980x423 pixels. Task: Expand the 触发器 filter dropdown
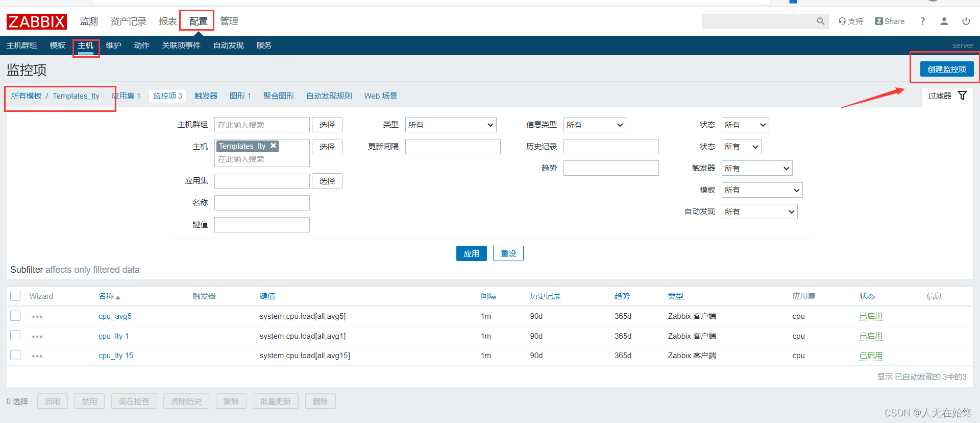757,168
